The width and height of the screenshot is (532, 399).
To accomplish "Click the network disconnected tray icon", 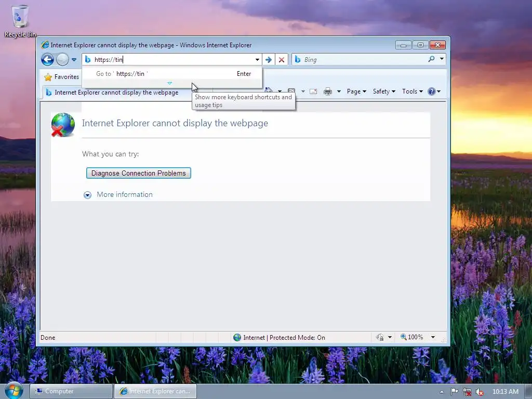I will (467, 392).
